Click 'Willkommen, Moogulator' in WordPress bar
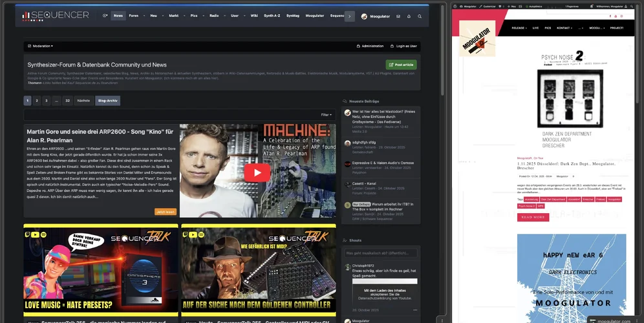The width and height of the screenshot is (644, 323). click(611, 6)
